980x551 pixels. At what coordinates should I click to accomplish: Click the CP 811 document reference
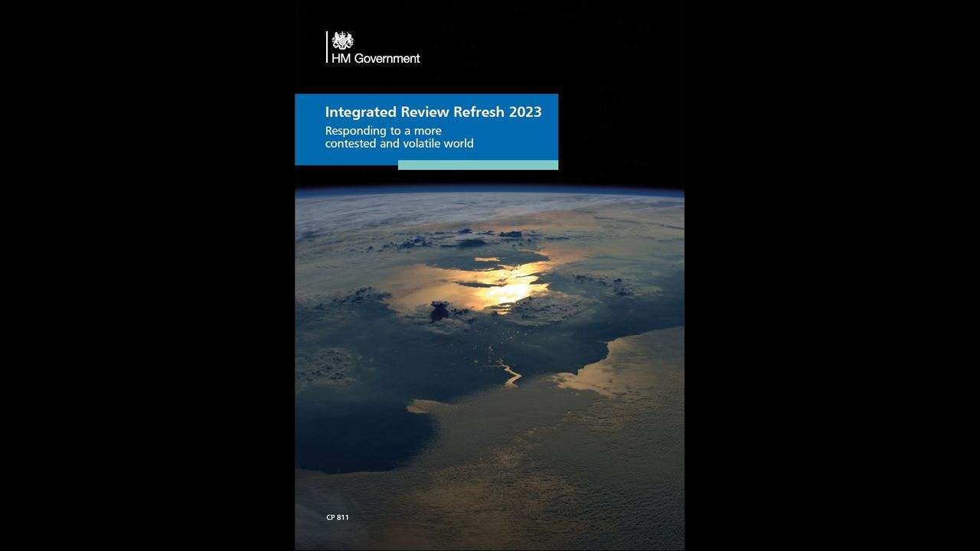337,517
